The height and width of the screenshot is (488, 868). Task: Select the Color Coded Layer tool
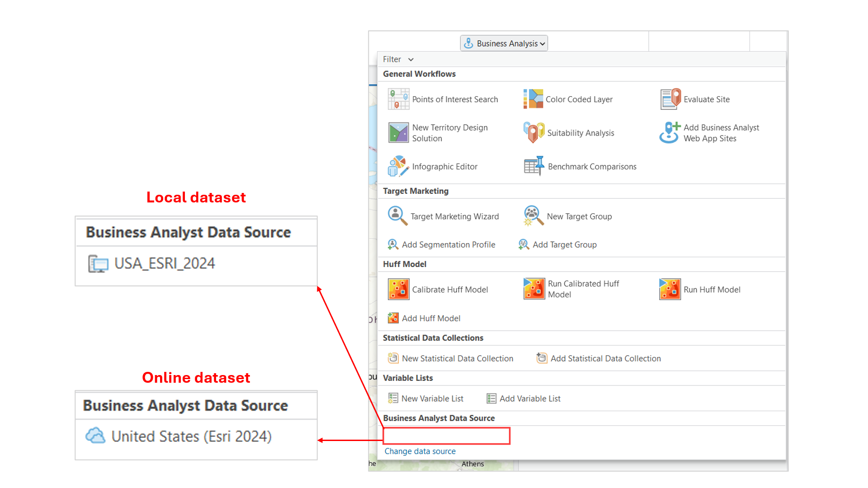[x=579, y=99]
